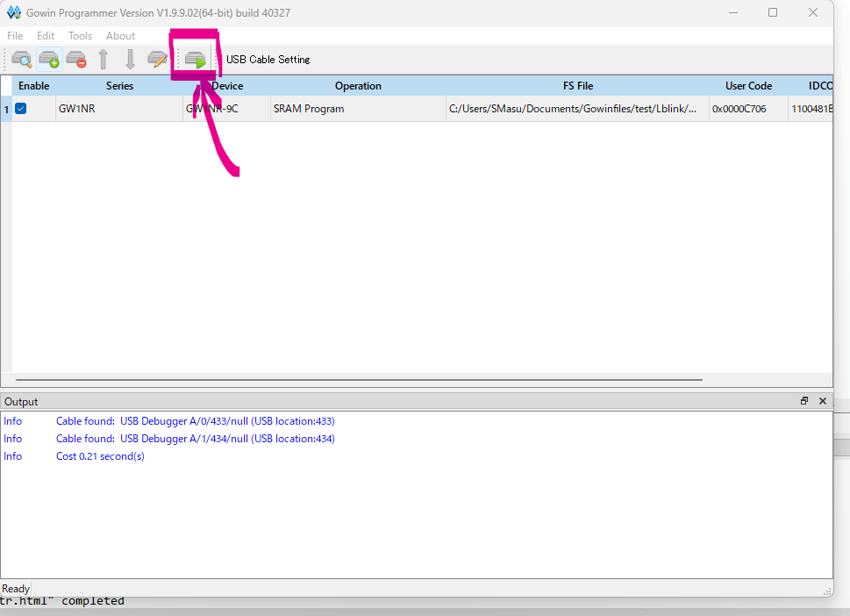Float the Output panel with undock icon
850x616 pixels.
(x=804, y=401)
